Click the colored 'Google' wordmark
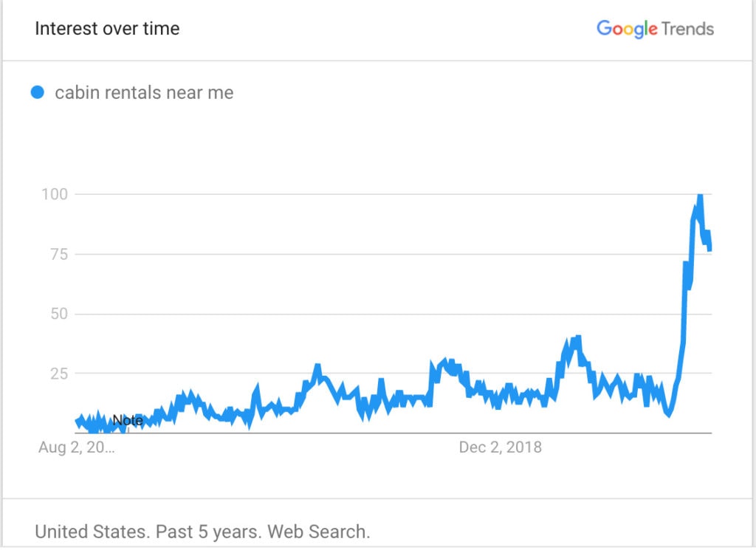The height and width of the screenshot is (550, 756). point(627,30)
